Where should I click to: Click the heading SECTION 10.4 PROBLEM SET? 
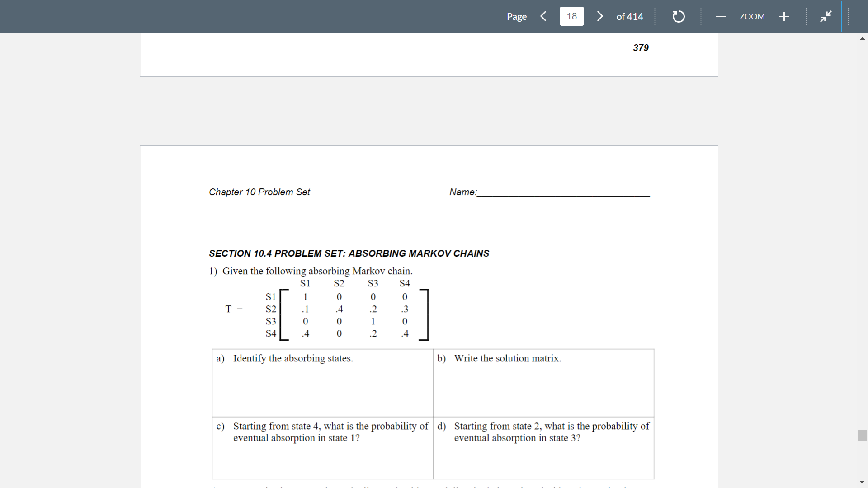point(349,253)
